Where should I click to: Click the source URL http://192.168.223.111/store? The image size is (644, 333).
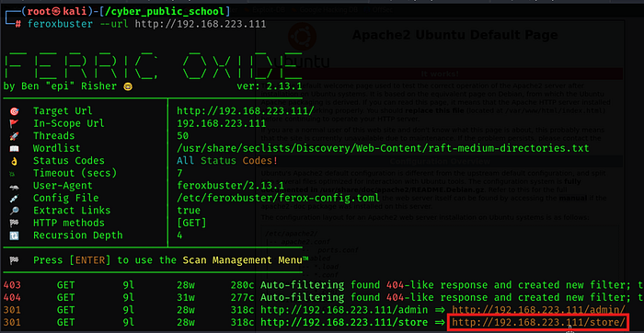pyautogui.click(x=344, y=322)
